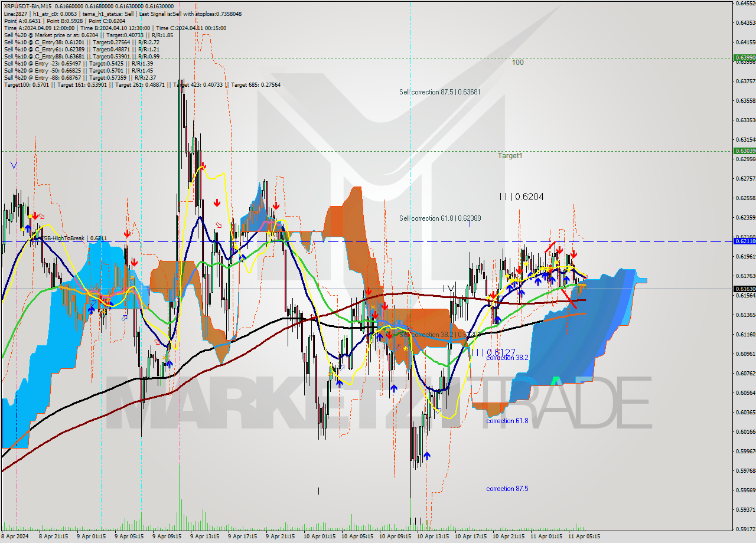
Task: Click the 0.60962 value on price axis
Action: click(745, 354)
